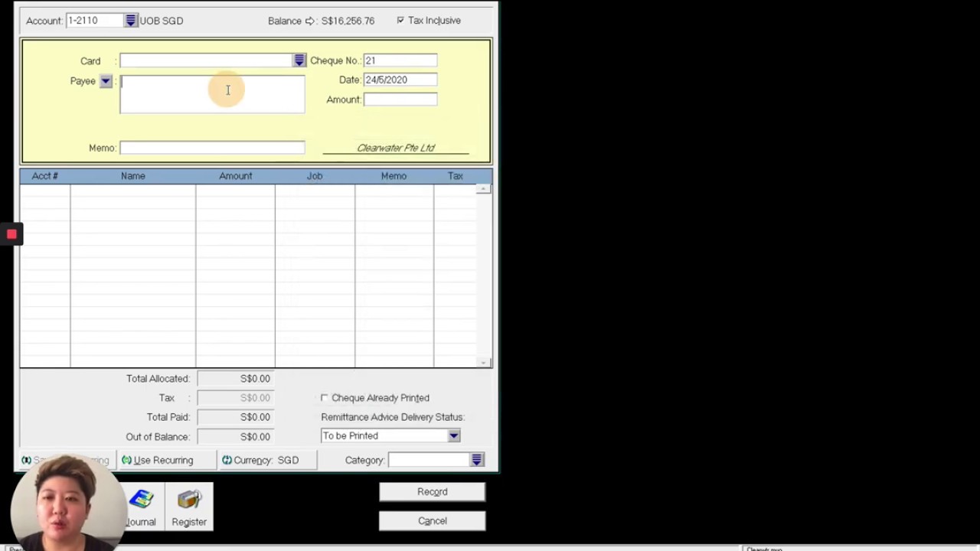Click the cheque Memo field
980x551 pixels.
point(212,148)
